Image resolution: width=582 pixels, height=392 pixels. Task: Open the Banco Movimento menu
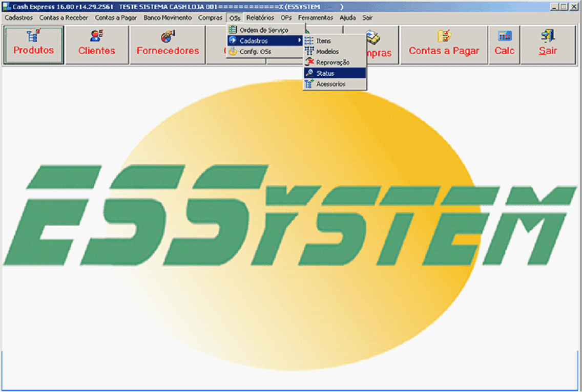(168, 17)
